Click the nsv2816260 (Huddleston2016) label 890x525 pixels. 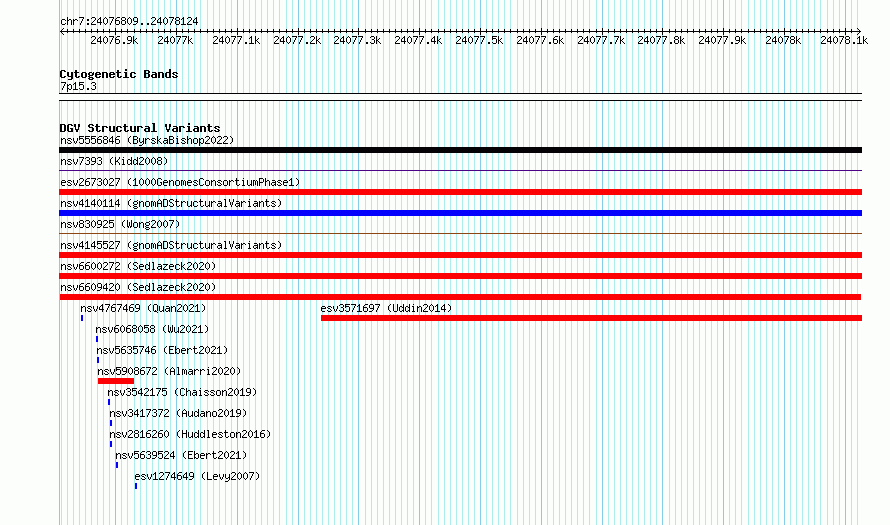pos(190,434)
